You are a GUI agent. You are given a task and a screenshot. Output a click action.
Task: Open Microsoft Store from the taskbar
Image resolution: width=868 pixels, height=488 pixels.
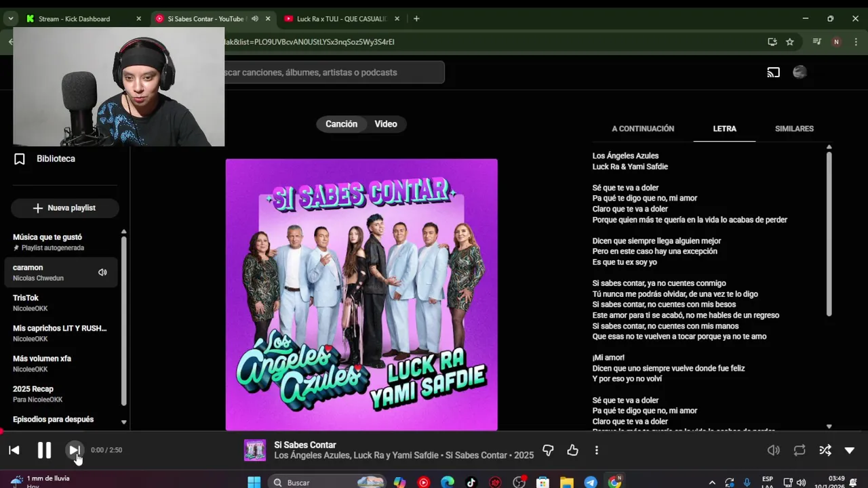pos(542,483)
